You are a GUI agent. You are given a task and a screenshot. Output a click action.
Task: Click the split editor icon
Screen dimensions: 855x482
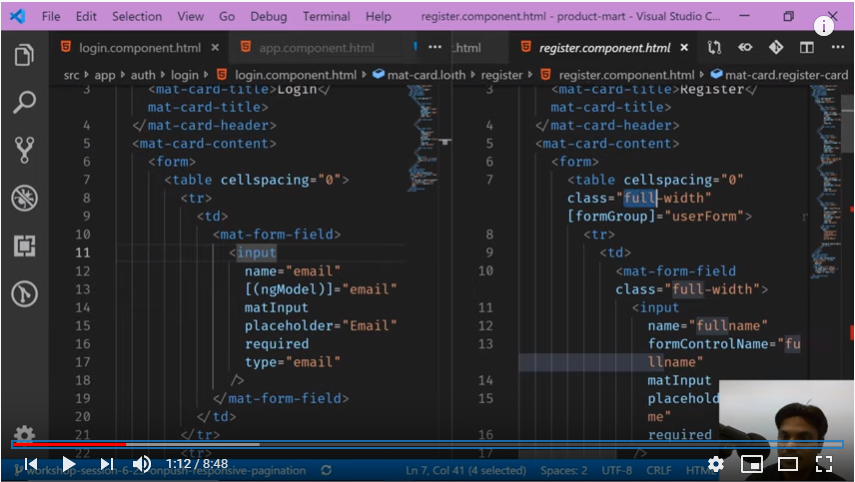click(806, 47)
